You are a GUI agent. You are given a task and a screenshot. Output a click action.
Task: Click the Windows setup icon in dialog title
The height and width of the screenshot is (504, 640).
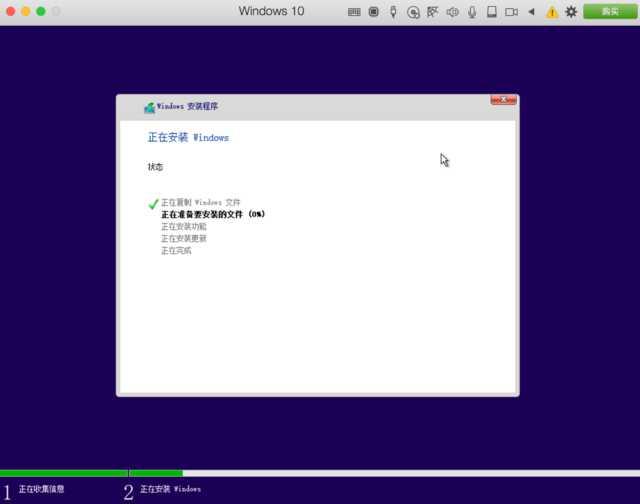(149, 107)
